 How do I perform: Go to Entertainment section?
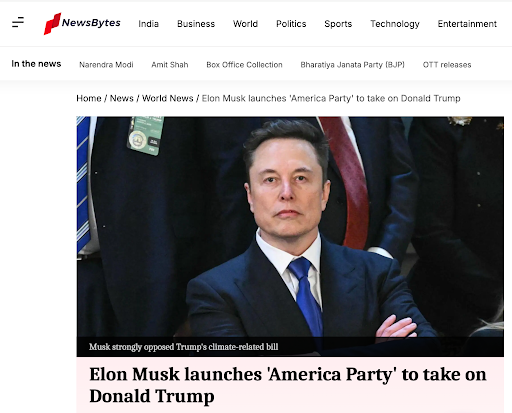pyautogui.click(x=467, y=24)
